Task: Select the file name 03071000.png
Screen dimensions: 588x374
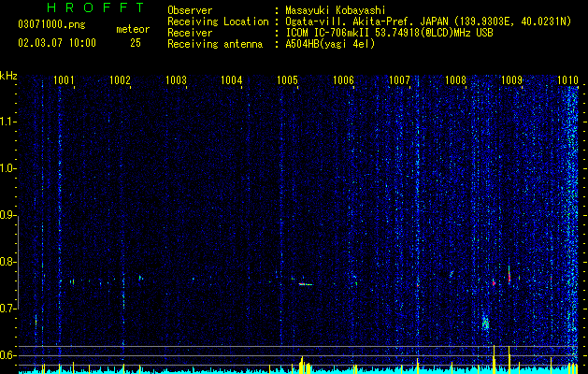Action: click(x=51, y=24)
